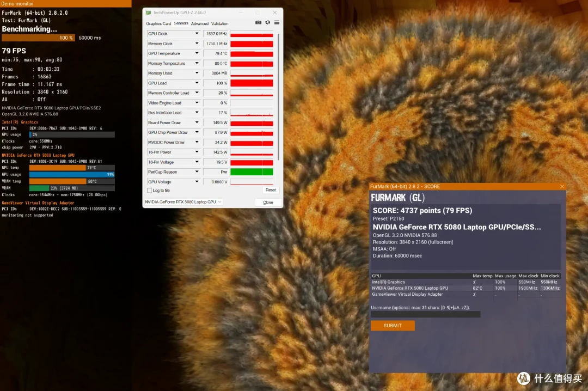Click the VRAM temp 80°C bar
The image size is (588, 391).
[72, 181]
